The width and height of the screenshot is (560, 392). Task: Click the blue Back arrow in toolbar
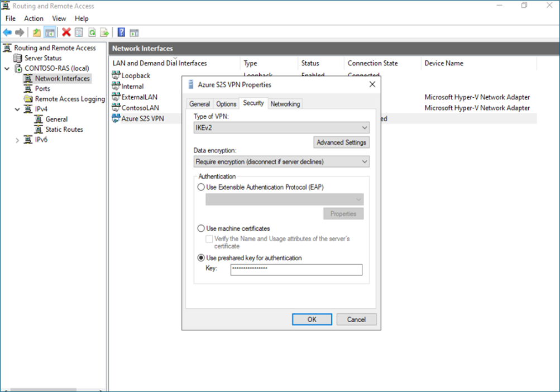7,32
